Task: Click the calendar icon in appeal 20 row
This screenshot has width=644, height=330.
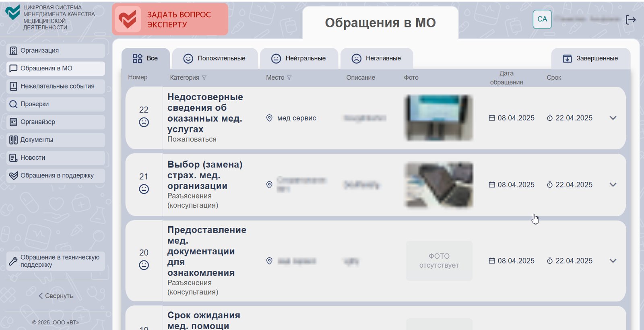Action: pyautogui.click(x=492, y=261)
